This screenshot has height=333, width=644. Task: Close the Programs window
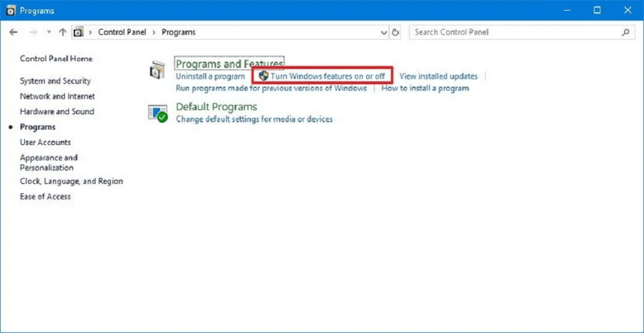[x=628, y=11]
